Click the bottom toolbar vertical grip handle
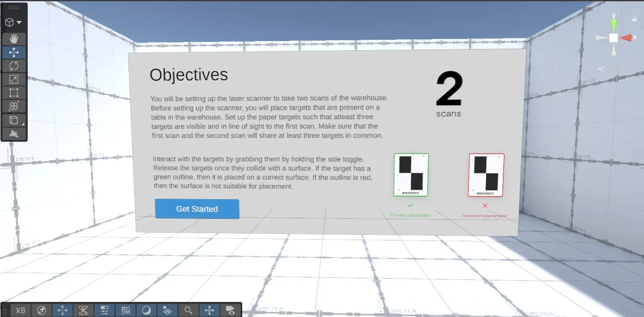The width and height of the screenshot is (644, 317). pos(5,310)
